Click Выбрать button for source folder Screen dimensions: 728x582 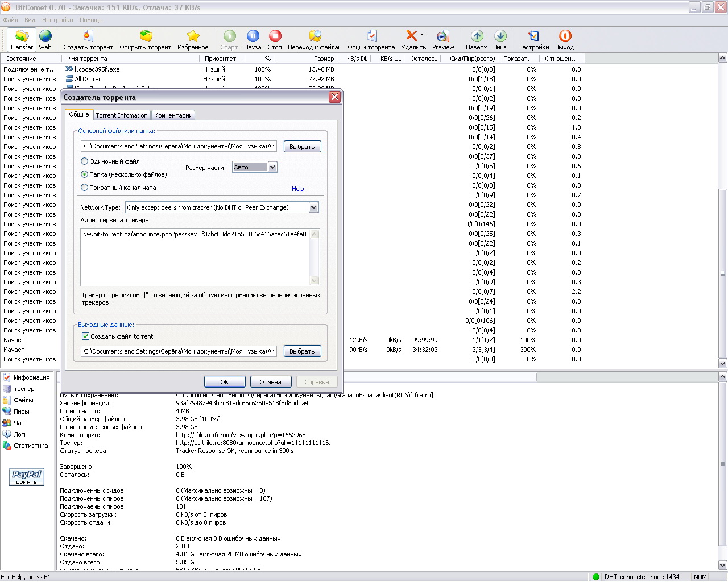click(302, 147)
